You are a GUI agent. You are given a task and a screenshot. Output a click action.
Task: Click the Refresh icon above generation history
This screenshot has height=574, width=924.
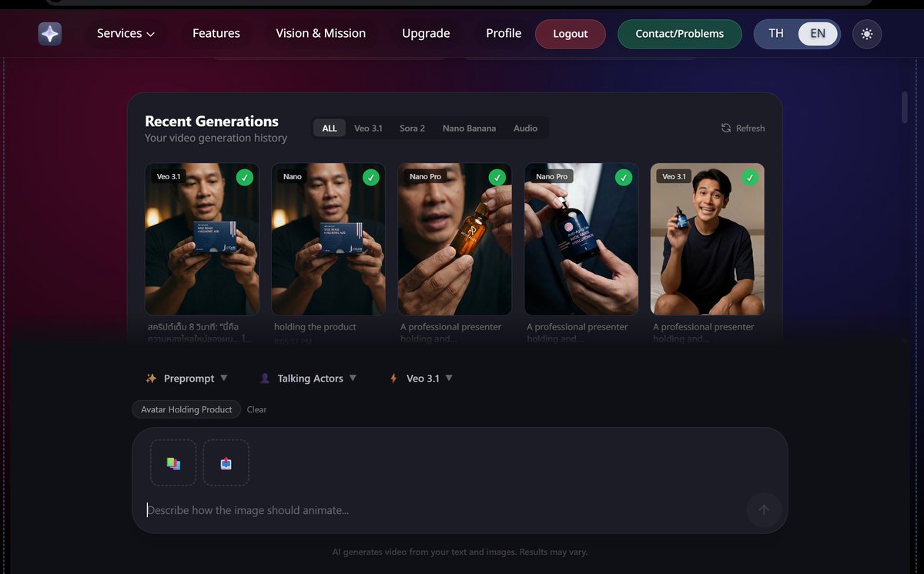(x=725, y=128)
